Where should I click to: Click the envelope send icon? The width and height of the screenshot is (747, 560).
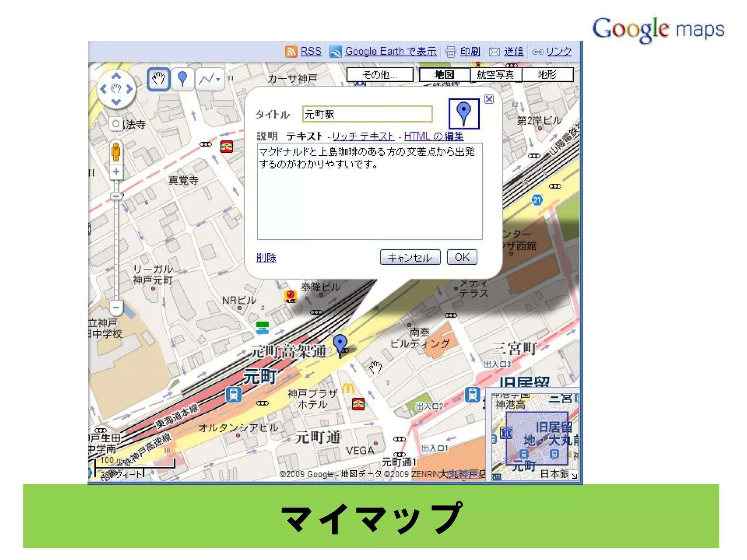tap(494, 52)
